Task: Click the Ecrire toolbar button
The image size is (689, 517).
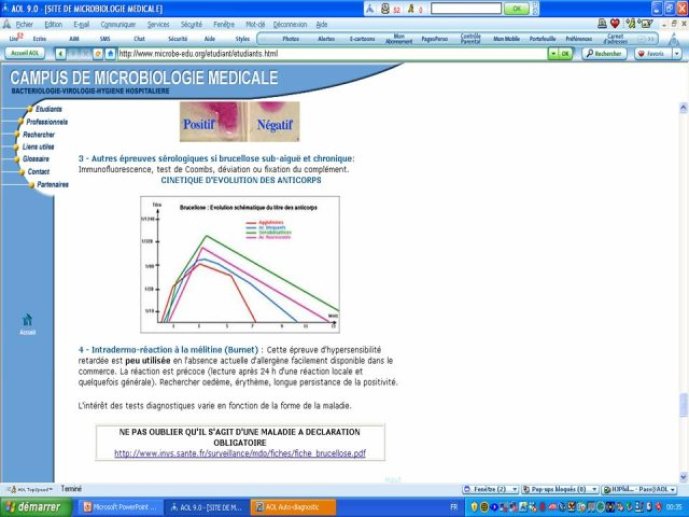Action: point(40,39)
